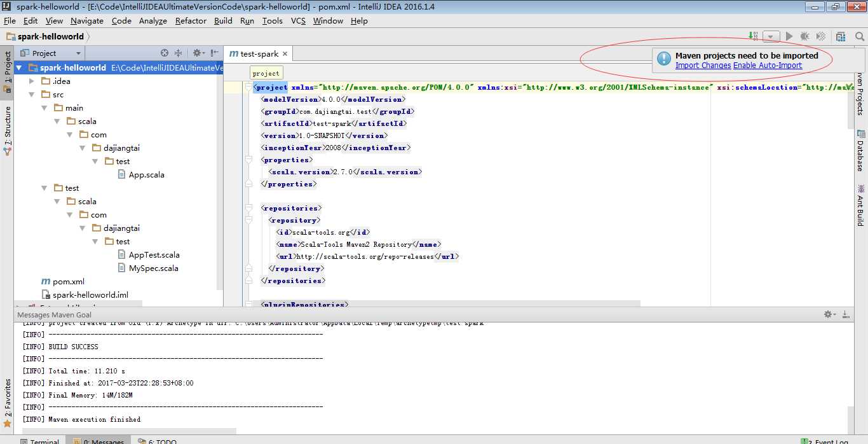
Task: Open the Build menu
Action: [223, 20]
